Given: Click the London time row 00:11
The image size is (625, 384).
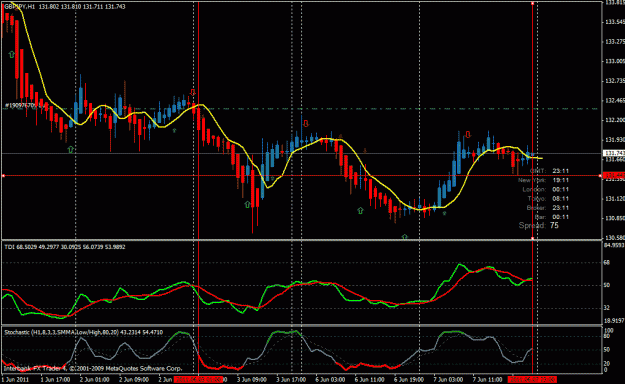Looking at the screenshot, I should (546, 189).
